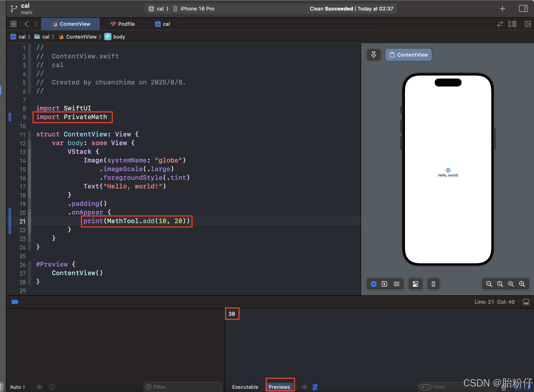
Task: Start the live preview play button
Action: click(x=373, y=284)
